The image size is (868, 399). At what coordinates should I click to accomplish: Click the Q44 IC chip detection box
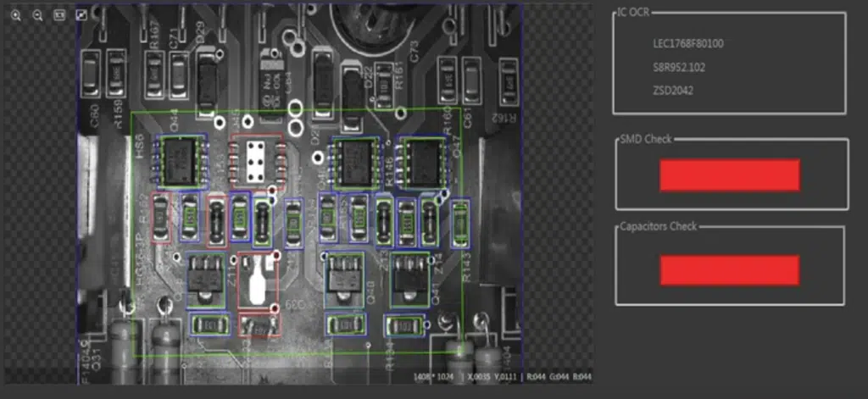(180, 160)
